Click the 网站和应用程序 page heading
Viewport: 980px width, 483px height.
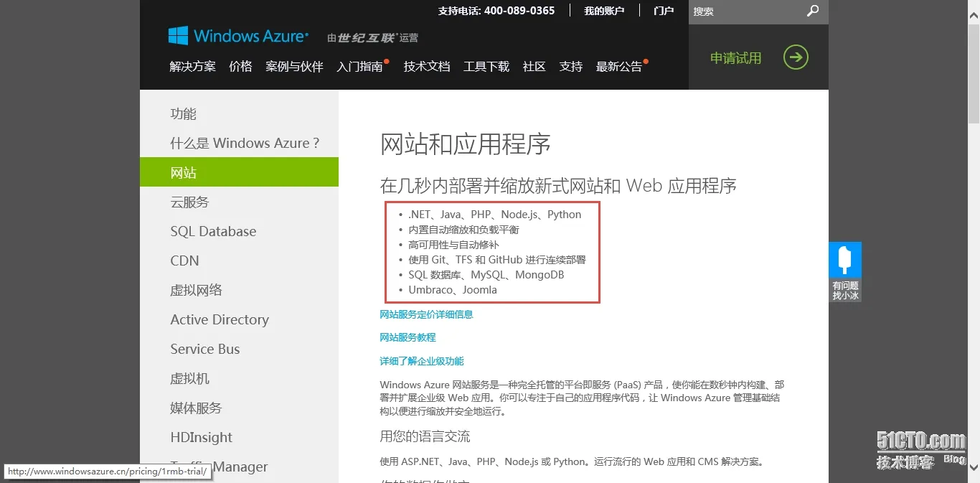[x=465, y=144]
